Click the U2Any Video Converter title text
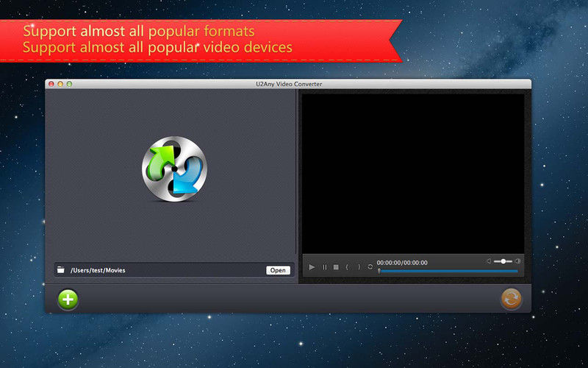Image resolution: width=588 pixels, height=368 pixels. 289,84
